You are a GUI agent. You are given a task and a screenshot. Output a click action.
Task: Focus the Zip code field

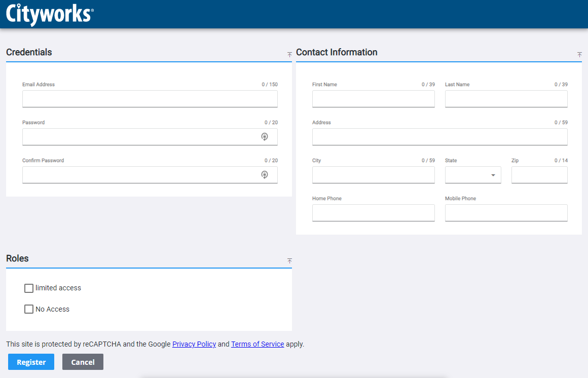(x=539, y=174)
